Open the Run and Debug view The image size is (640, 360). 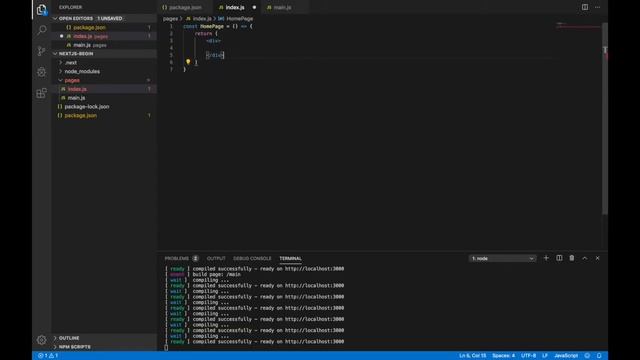pyautogui.click(x=42, y=72)
